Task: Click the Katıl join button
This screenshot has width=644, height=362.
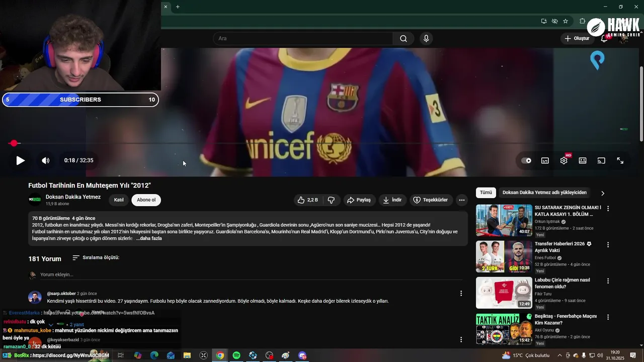Action: tap(119, 200)
